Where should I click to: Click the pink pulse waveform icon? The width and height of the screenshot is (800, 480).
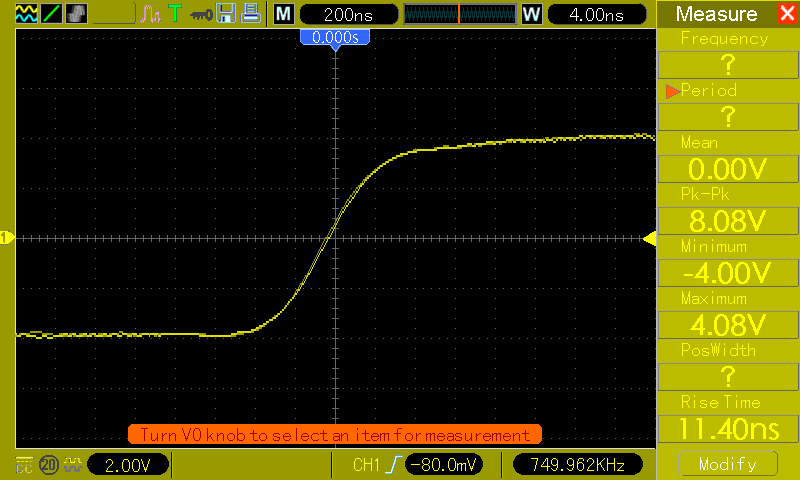[151, 14]
